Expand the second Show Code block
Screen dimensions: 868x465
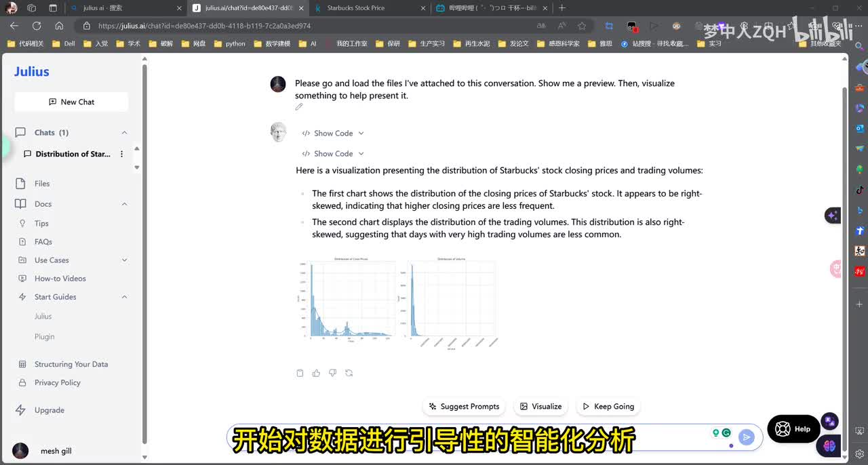point(333,154)
